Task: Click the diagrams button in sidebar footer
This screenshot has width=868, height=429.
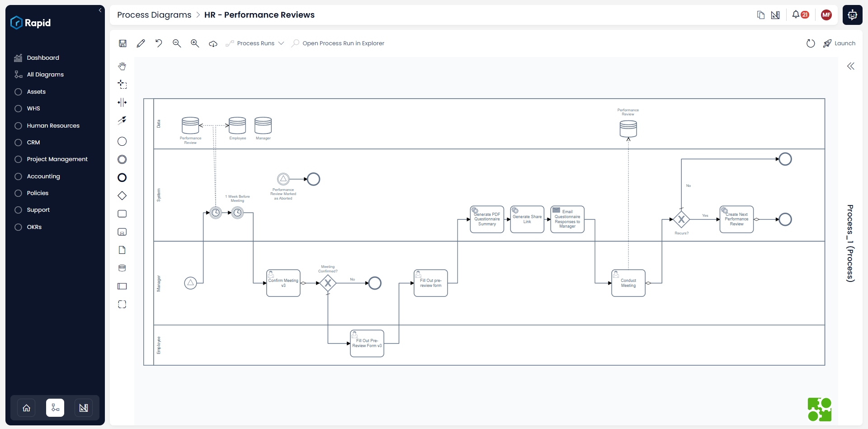Action: (x=55, y=408)
